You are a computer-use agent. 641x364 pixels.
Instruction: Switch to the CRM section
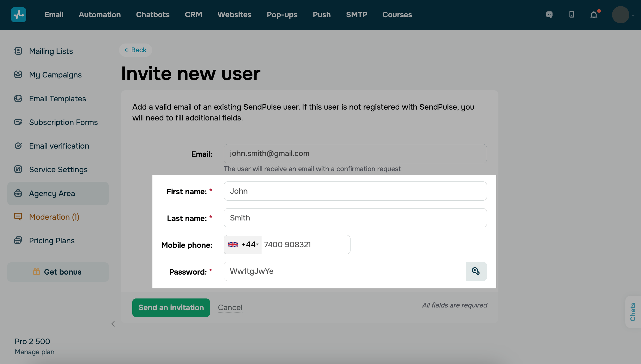coord(193,15)
